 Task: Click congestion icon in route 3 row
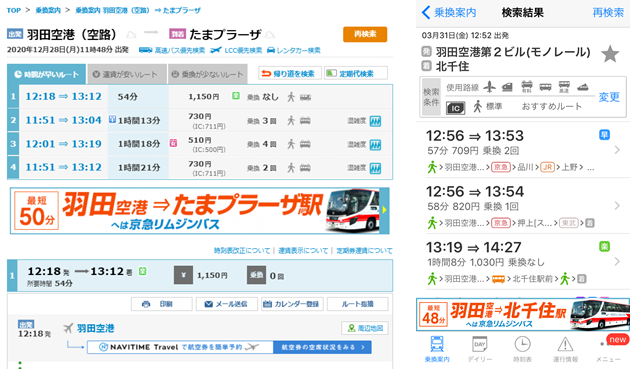click(x=375, y=145)
